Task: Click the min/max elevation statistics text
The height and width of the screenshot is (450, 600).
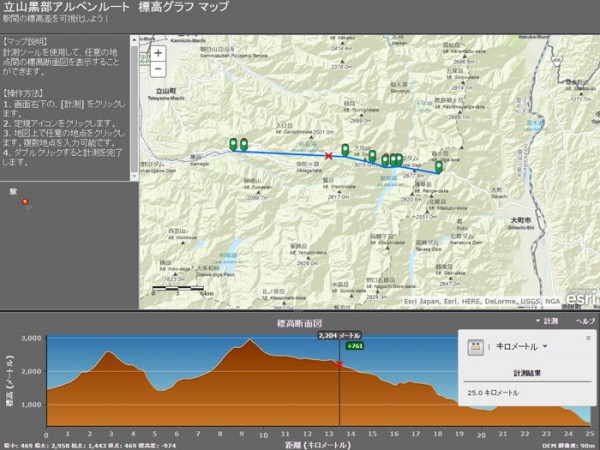Action: coord(89,446)
